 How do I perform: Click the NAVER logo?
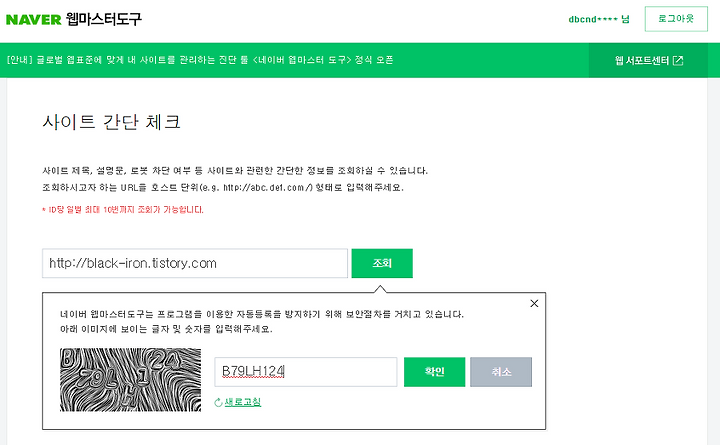(x=34, y=20)
